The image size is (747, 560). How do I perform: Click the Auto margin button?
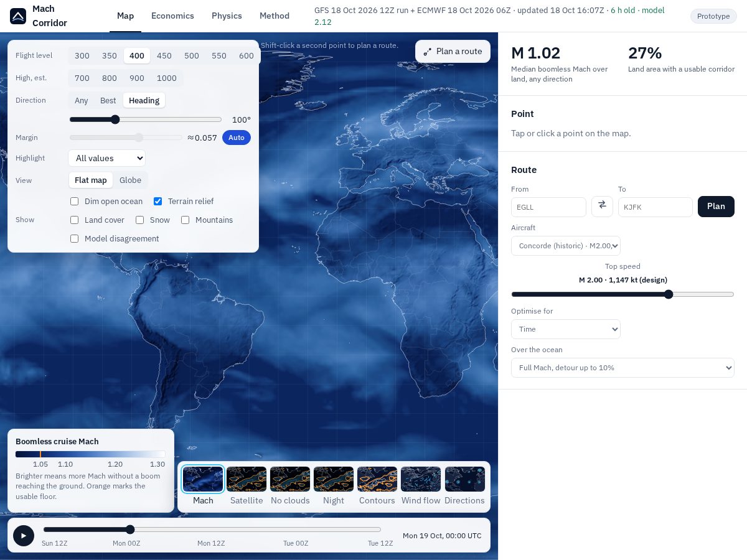pos(237,138)
